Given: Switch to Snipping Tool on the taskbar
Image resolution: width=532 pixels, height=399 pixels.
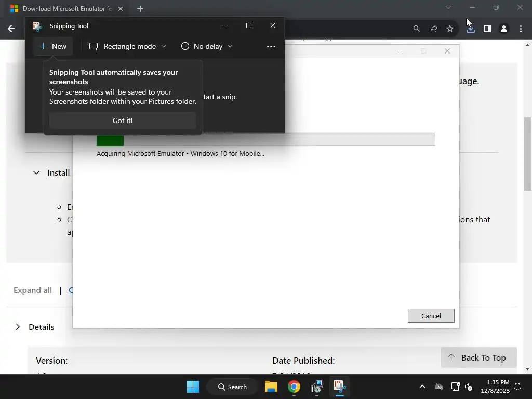Looking at the screenshot, I should (x=339, y=387).
